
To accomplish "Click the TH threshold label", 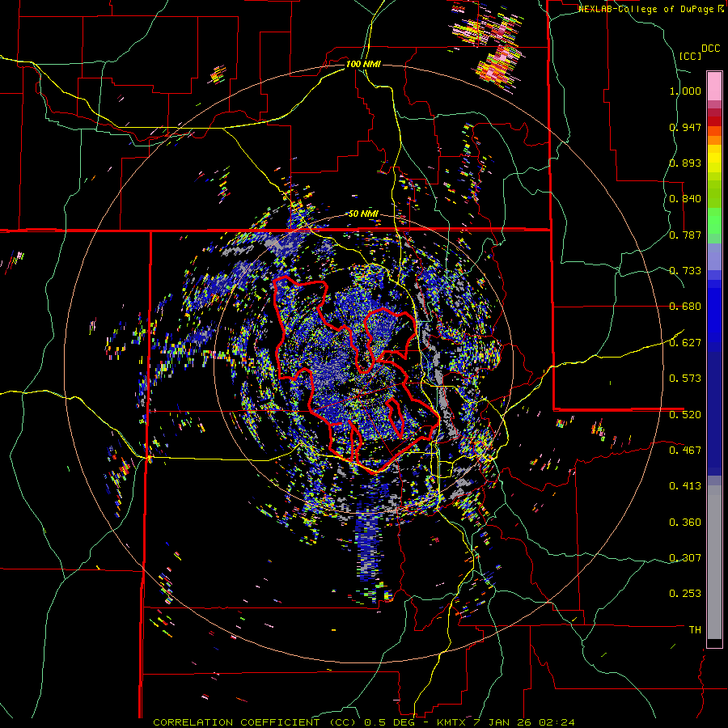I will tap(695, 629).
